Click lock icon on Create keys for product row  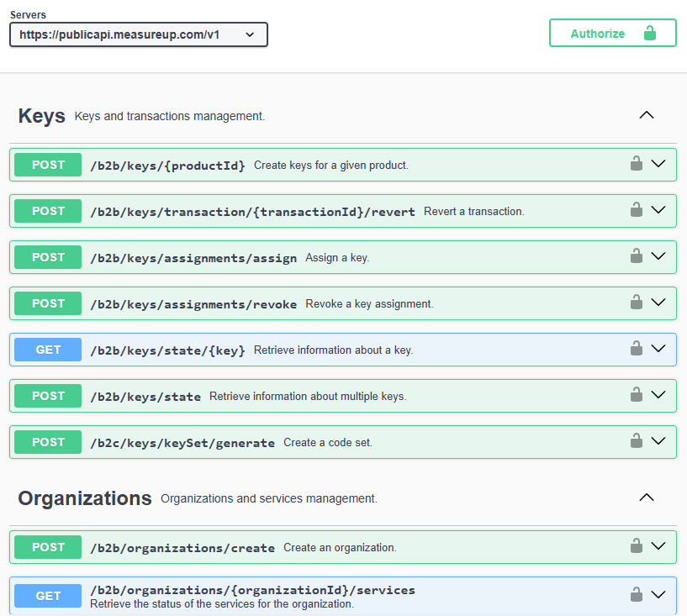[637, 163]
